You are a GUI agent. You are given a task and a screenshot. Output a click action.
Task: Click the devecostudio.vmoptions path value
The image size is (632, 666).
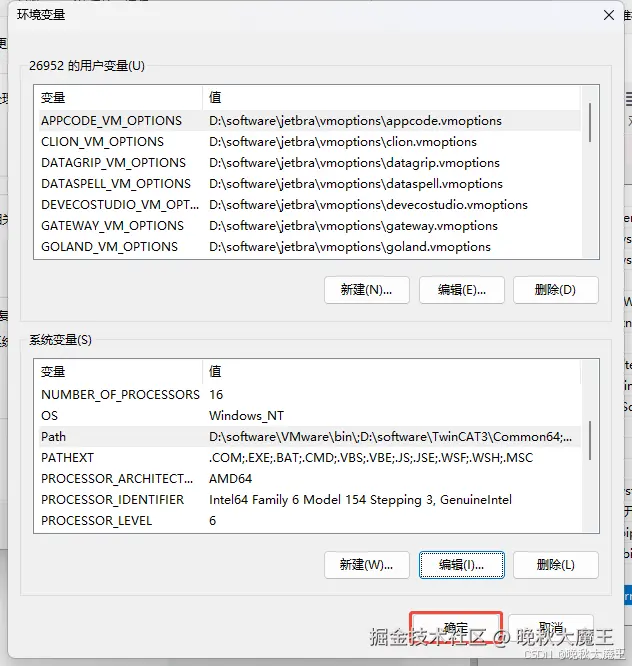pyautogui.click(x=368, y=205)
